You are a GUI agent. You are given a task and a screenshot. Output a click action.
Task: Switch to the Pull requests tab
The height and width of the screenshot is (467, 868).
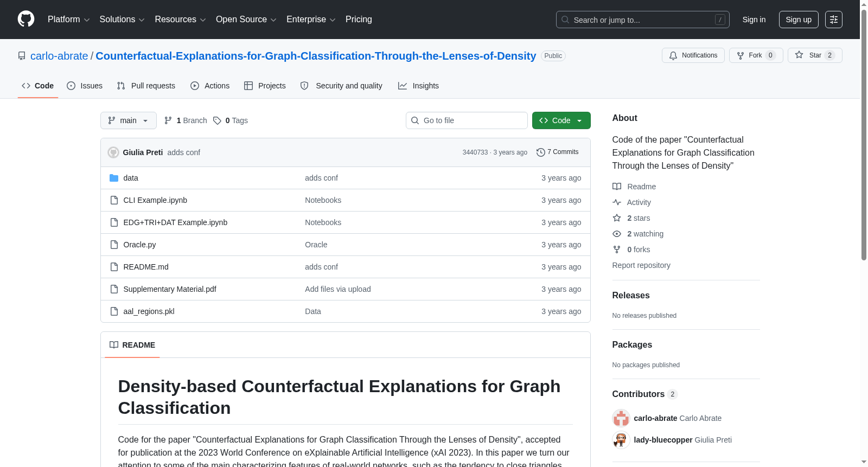pyautogui.click(x=146, y=86)
